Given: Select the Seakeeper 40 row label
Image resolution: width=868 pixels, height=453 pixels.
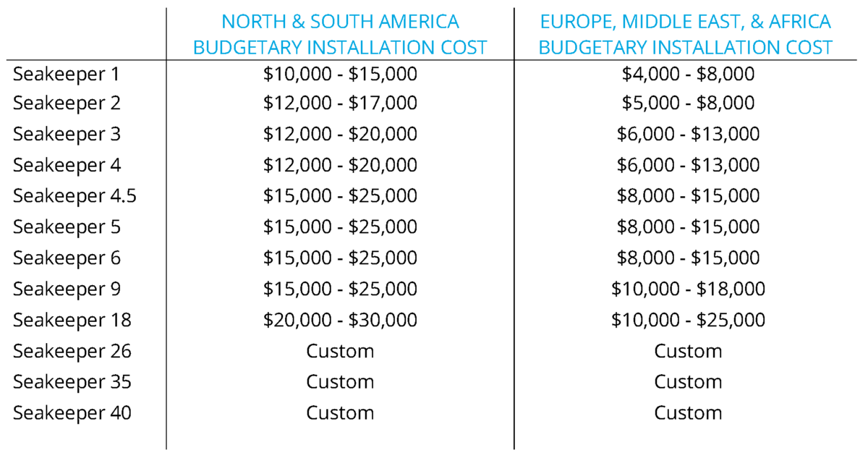Looking at the screenshot, I should pyautogui.click(x=72, y=413).
